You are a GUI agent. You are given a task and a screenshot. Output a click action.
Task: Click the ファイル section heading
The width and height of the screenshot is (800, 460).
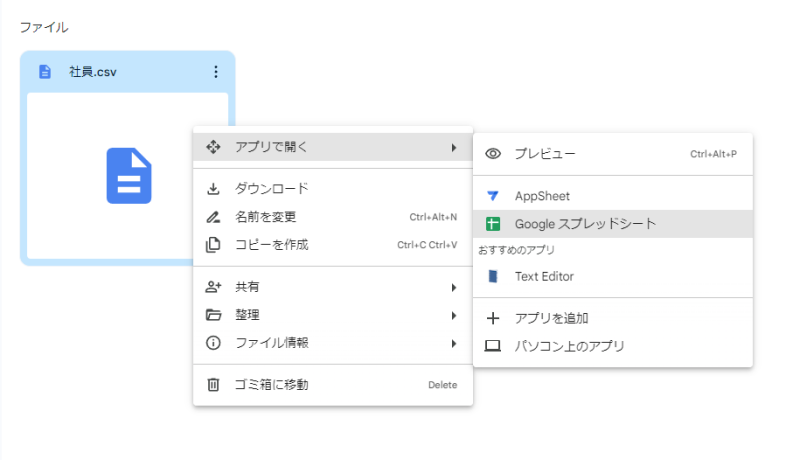[x=44, y=28]
